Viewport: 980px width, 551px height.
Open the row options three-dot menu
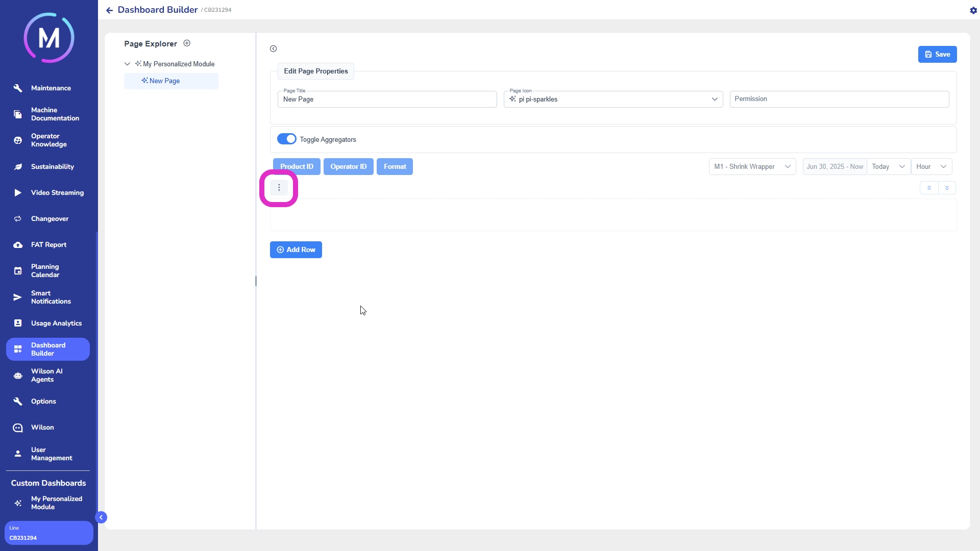point(279,188)
